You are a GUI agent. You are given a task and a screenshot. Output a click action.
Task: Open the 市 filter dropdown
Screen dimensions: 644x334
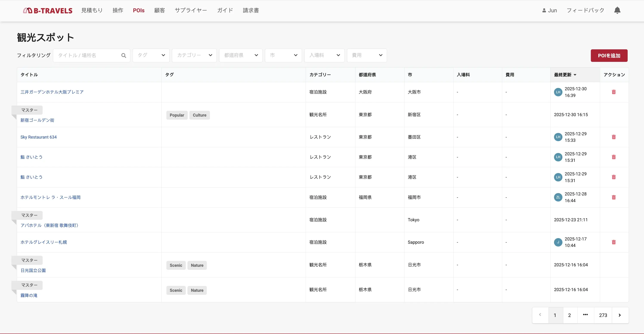point(283,55)
